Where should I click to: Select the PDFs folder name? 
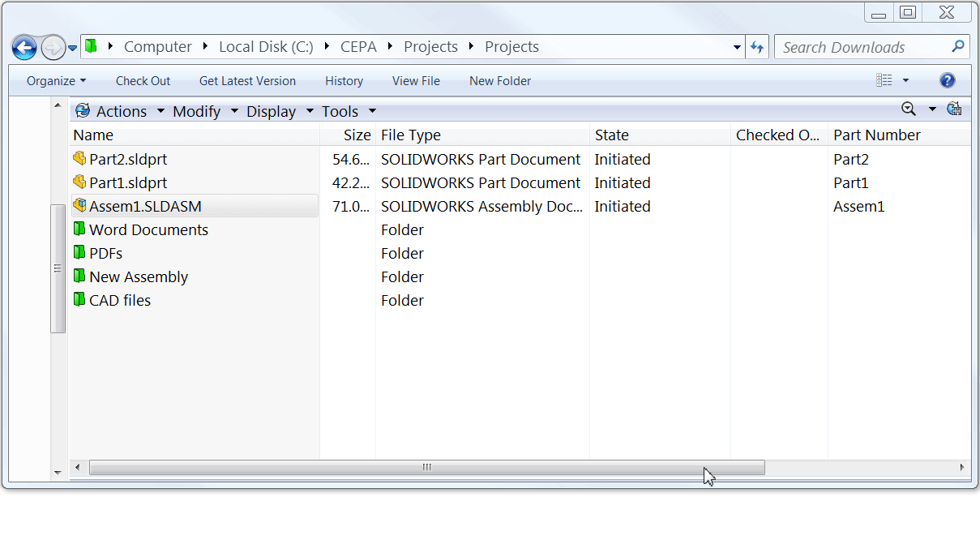click(x=105, y=253)
